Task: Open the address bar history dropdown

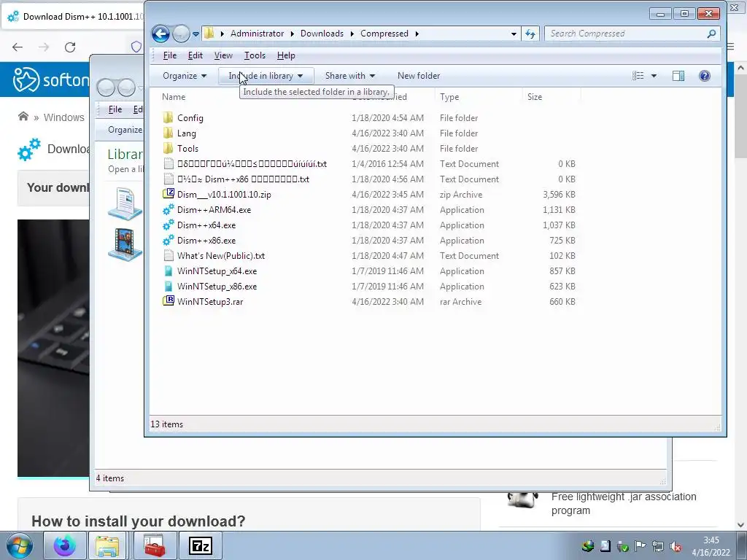Action: pos(514,34)
